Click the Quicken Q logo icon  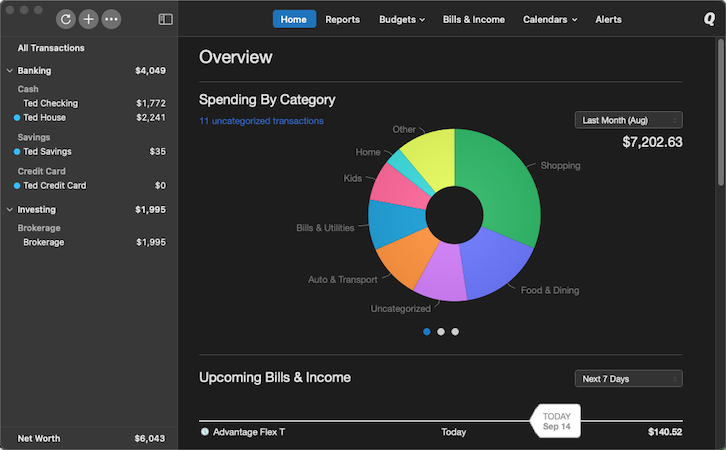point(709,19)
